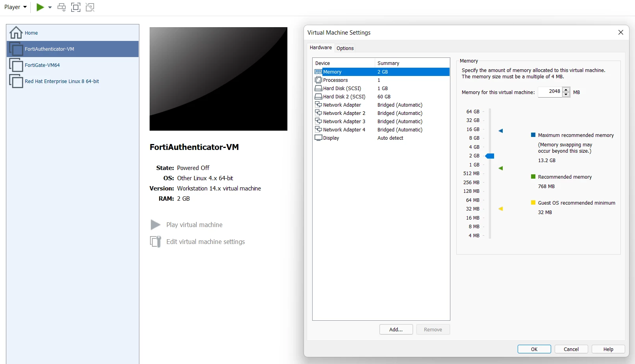Go to Home in the library
Viewport: 635px width, 364px height.
tap(72, 33)
